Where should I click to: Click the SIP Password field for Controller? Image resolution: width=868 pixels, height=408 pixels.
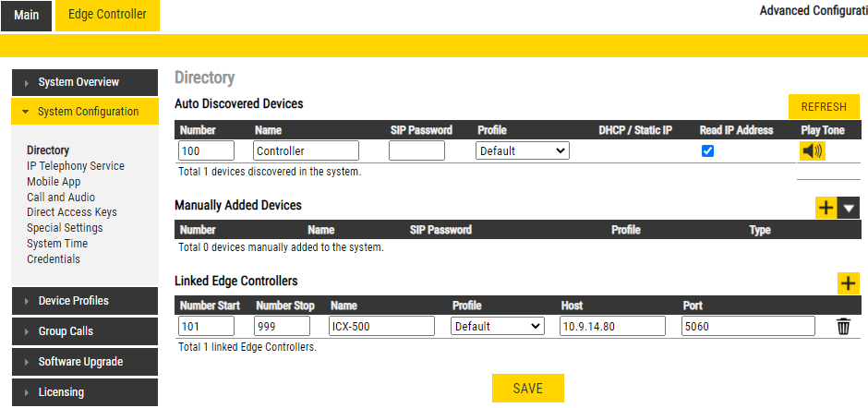[x=416, y=150]
